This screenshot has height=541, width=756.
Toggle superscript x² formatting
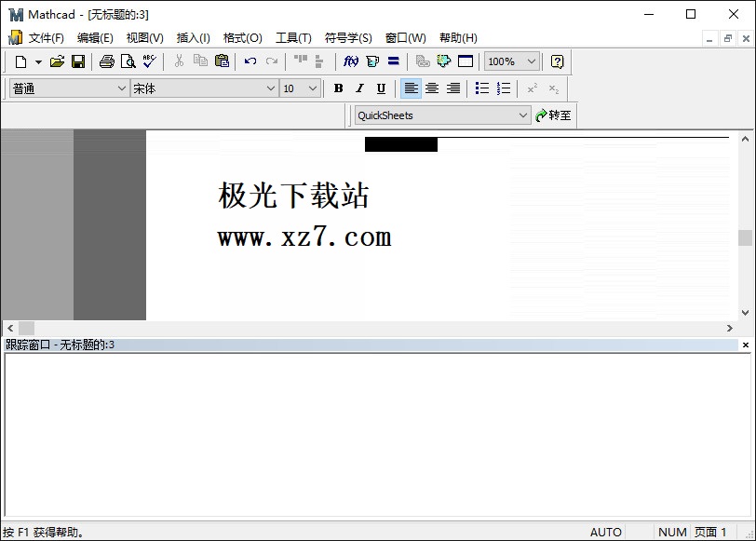(533, 88)
